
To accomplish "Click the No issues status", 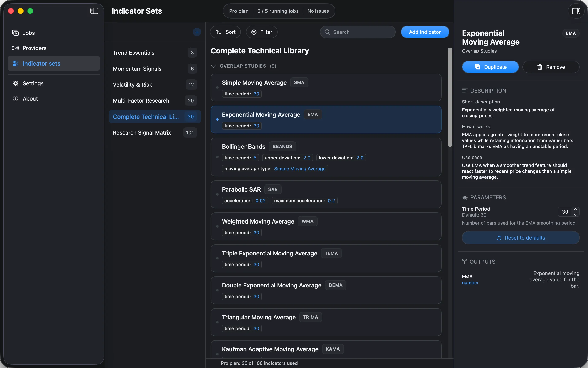I will click(x=318, y=11).
